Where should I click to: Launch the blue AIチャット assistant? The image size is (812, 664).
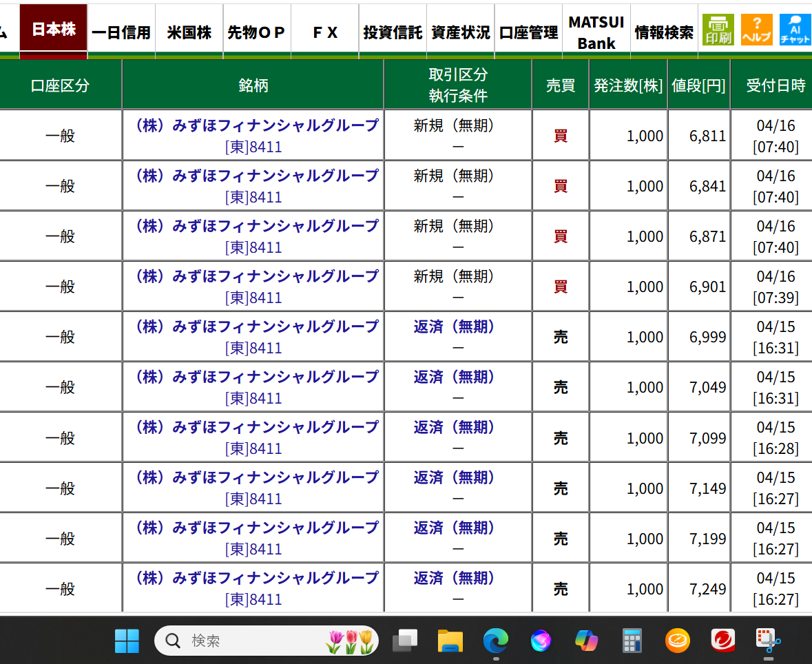pyautogui.click(x=794, y=29)
